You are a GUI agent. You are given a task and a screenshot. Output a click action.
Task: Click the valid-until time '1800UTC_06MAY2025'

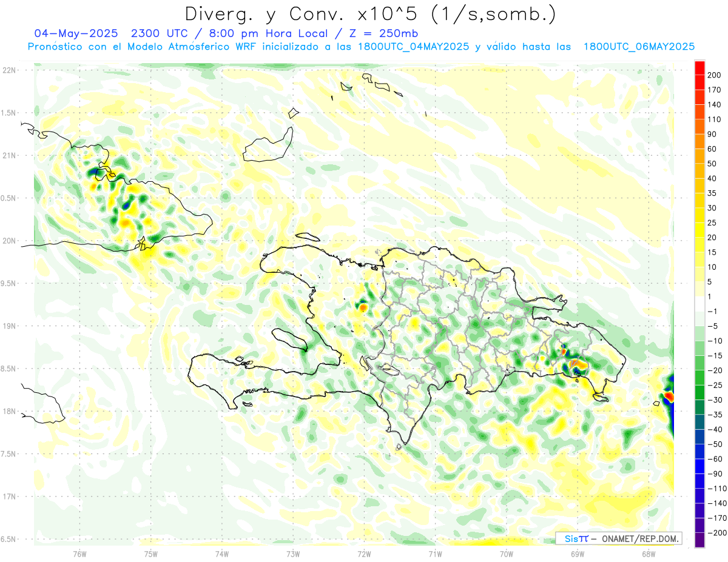[x=639, y=46]
